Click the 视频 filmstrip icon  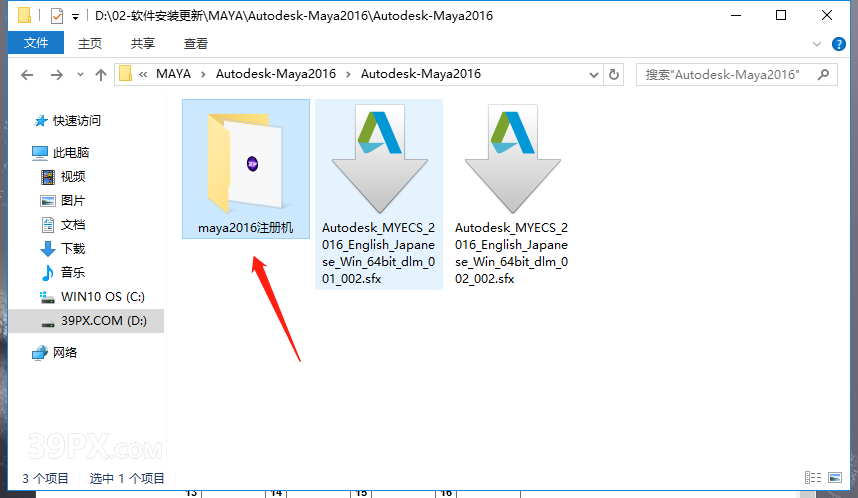pyautogui.click(x=48, y=177)
